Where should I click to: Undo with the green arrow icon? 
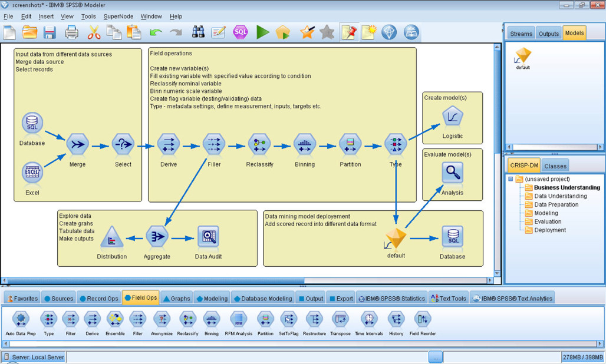pyautogui.click(x=156, y=32)
